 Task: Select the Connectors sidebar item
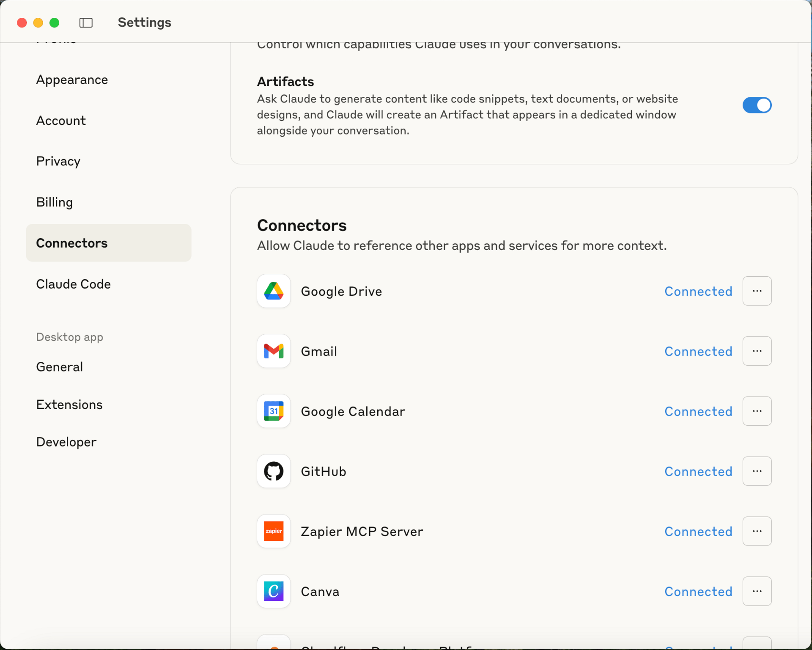pyautogui.click(x=109, y=243)
